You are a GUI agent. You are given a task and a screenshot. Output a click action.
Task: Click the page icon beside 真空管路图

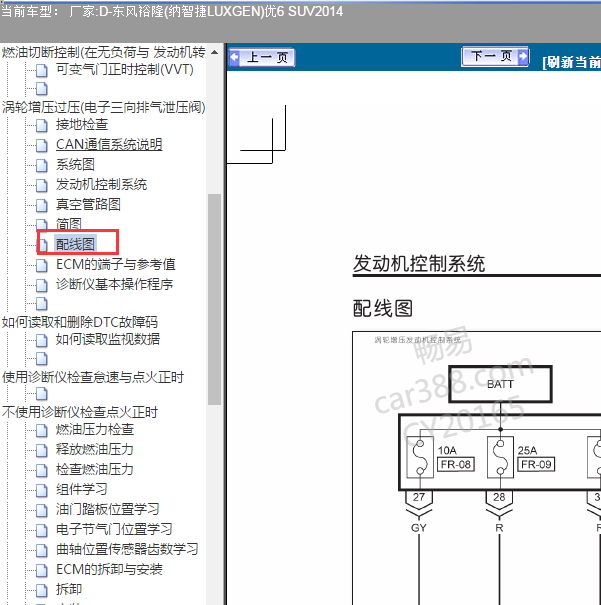(42, 205)
